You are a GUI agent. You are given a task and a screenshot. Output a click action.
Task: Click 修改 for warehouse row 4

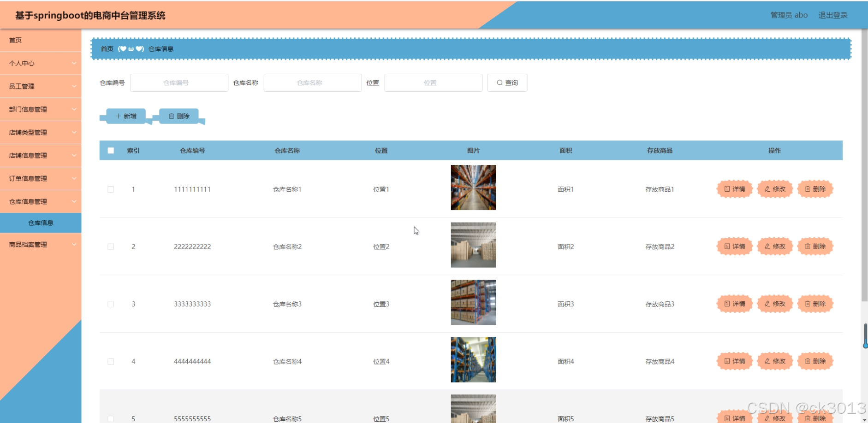pyautogui.click(x=775, y=361)
